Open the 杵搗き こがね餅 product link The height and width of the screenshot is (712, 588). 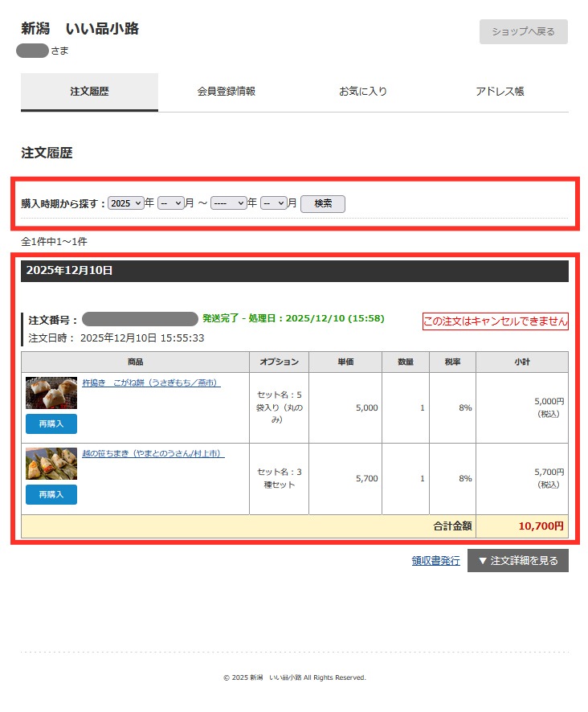click(x=151, y=383)
